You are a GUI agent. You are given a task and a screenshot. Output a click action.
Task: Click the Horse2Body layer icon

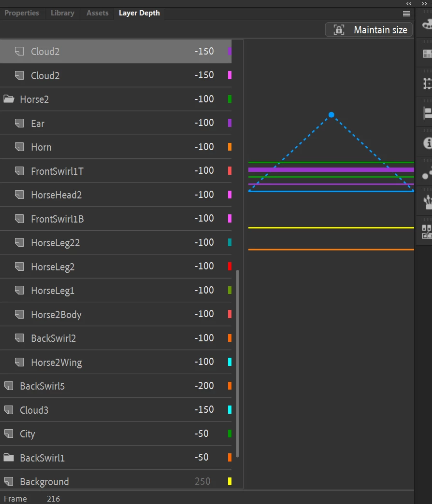coord(19,314)
